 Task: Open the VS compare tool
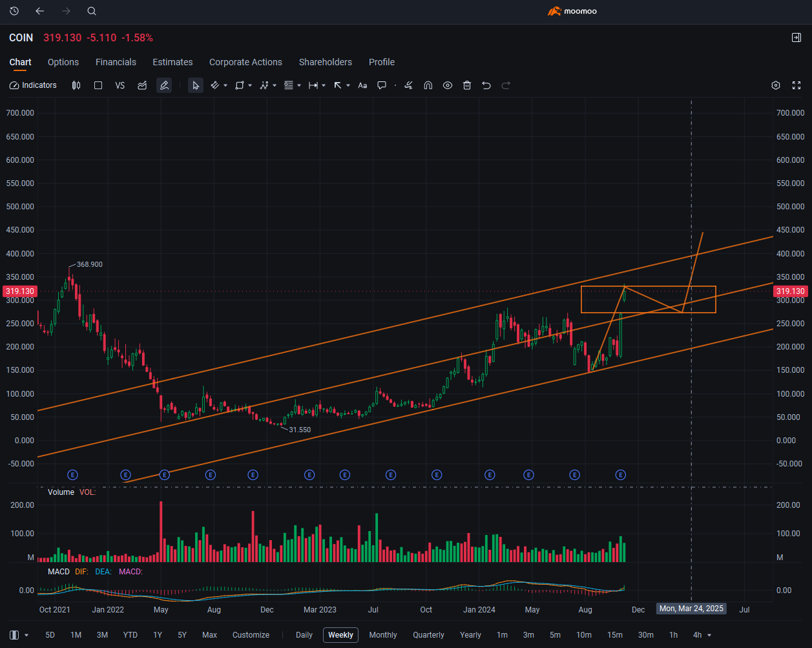pos(120,85)
